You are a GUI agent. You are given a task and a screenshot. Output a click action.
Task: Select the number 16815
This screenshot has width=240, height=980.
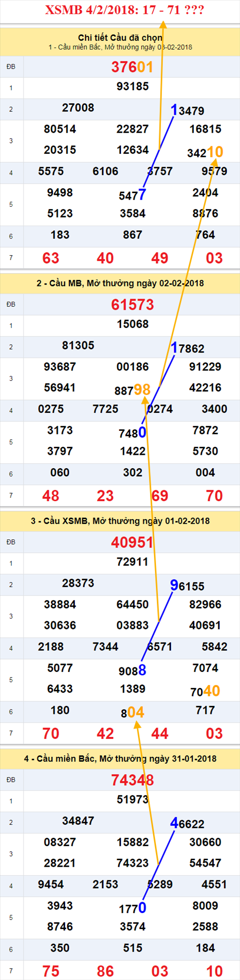click(x=205, y=129)
